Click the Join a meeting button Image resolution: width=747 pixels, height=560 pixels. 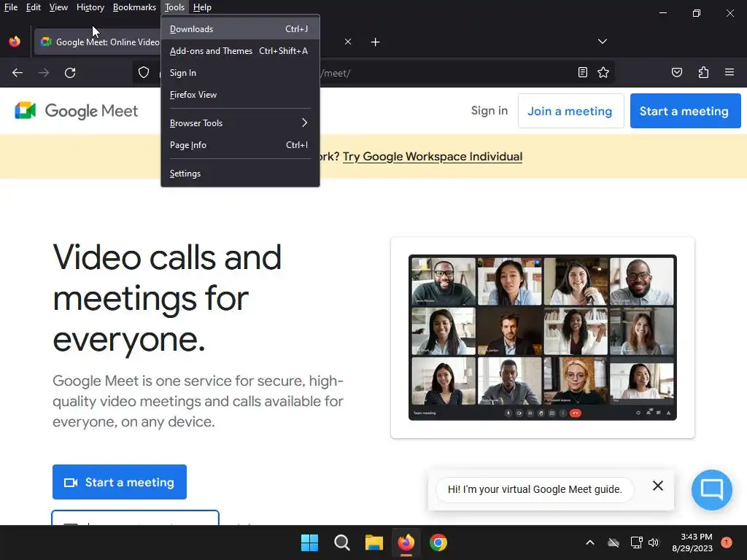(x=570, y=111)
